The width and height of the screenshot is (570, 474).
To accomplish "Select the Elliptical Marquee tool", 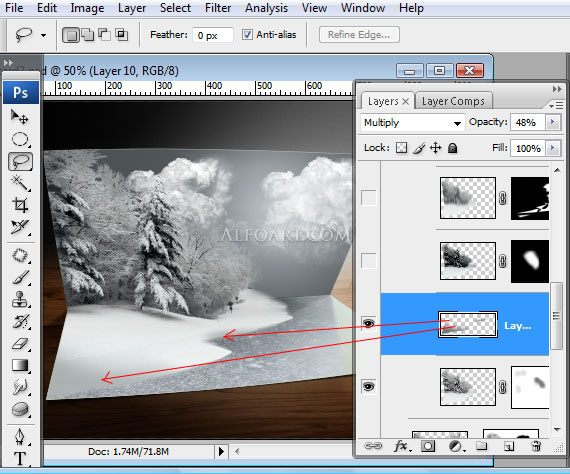I will point(20,139).
